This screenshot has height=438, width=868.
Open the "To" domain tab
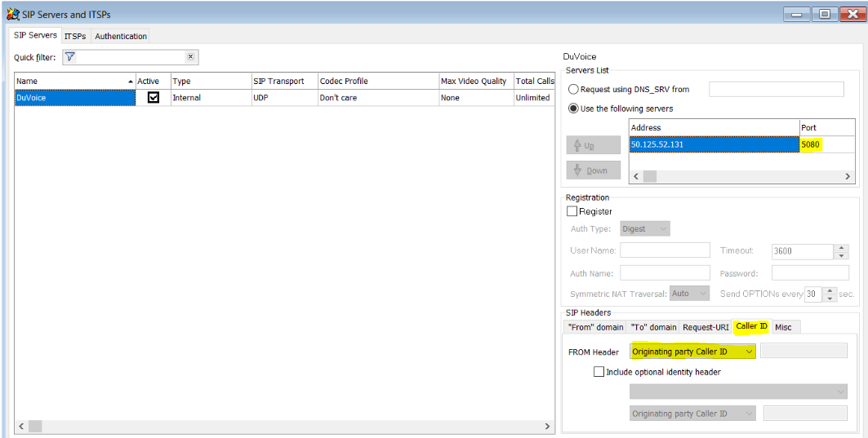pos(653,327)
